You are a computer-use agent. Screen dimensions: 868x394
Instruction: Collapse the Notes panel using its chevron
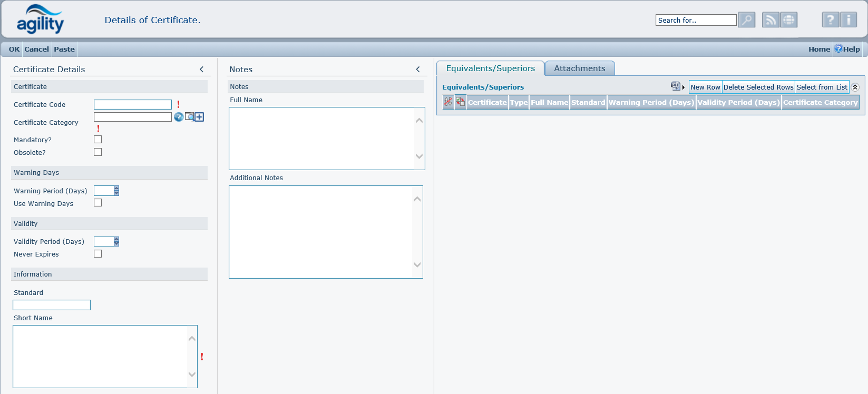[418, 70]
